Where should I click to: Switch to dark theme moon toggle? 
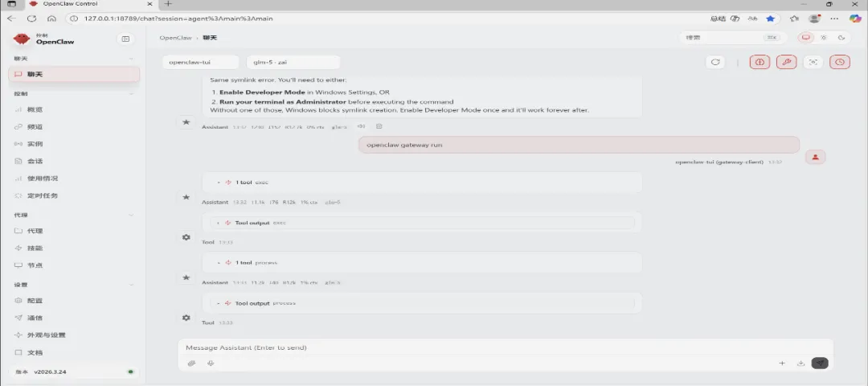[841, 38]
